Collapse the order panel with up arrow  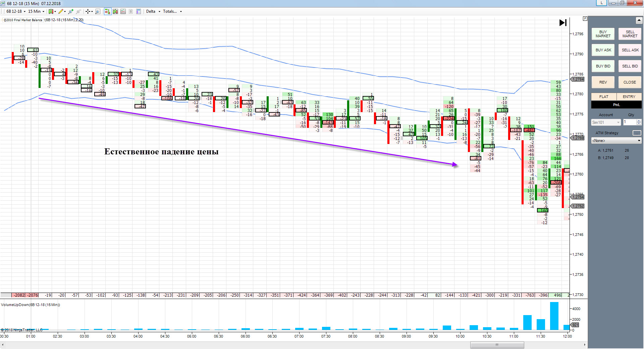[639, 20]
